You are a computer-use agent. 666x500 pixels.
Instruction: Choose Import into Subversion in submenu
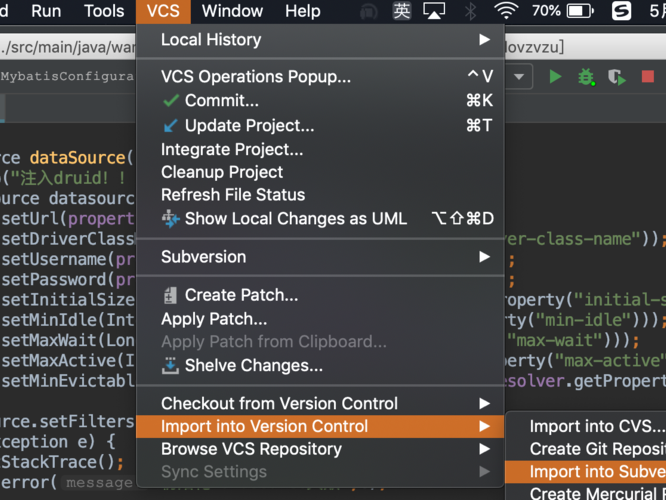pyautogui.click(x=586, y=472)
